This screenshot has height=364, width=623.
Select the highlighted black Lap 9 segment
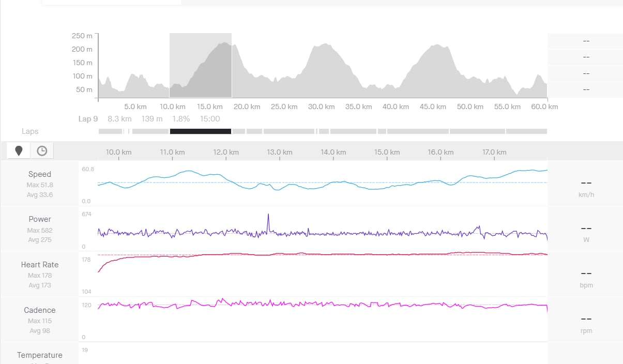[201, 131]
